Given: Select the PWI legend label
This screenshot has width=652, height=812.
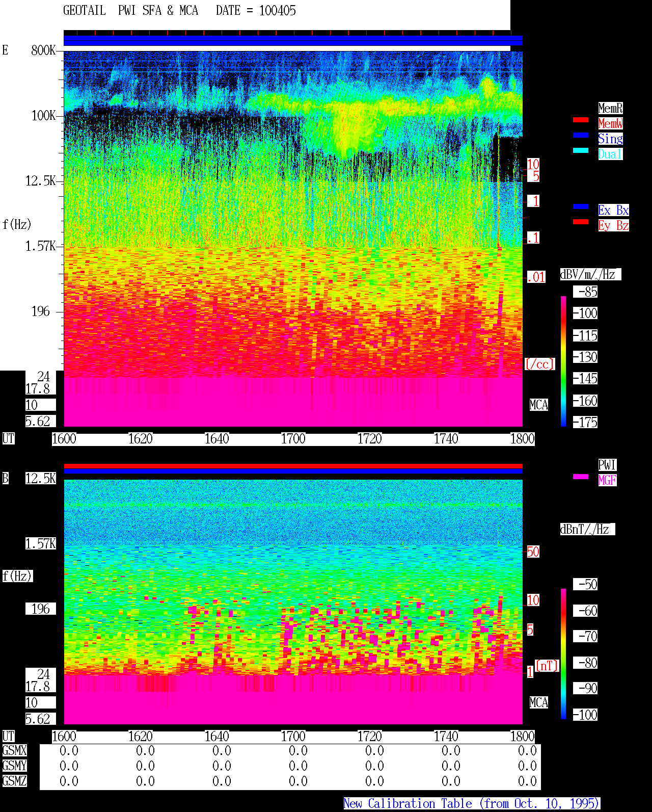Looking at the screenshot, I should point(607,465).
